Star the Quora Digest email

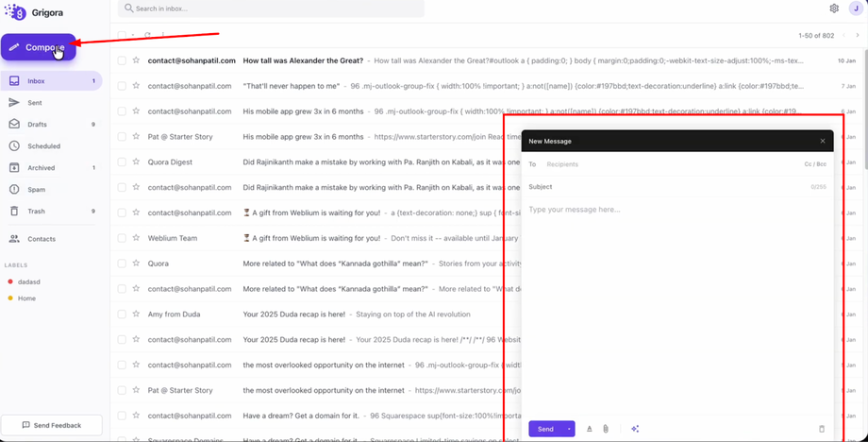point(136,161)
